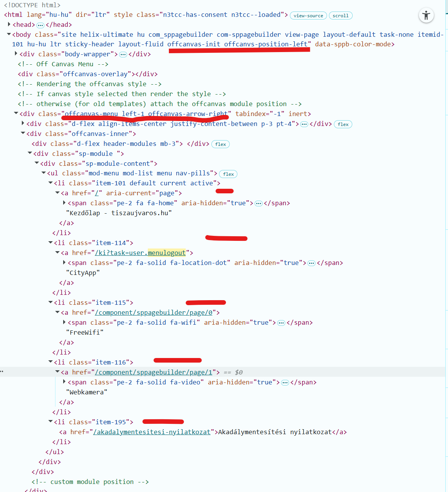Click ellipsis in the fa-video span
This screenshot has height=492, width=448.
point(285,382)
